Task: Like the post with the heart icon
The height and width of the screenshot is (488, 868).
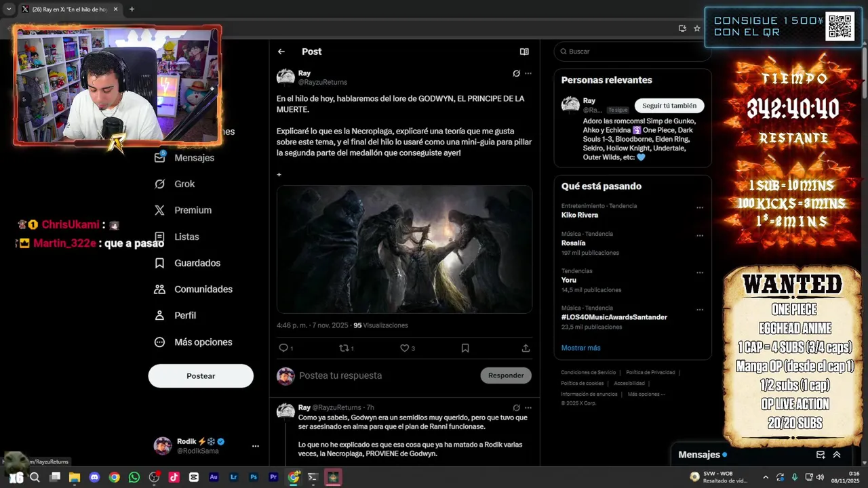Action: coord(404,348)
